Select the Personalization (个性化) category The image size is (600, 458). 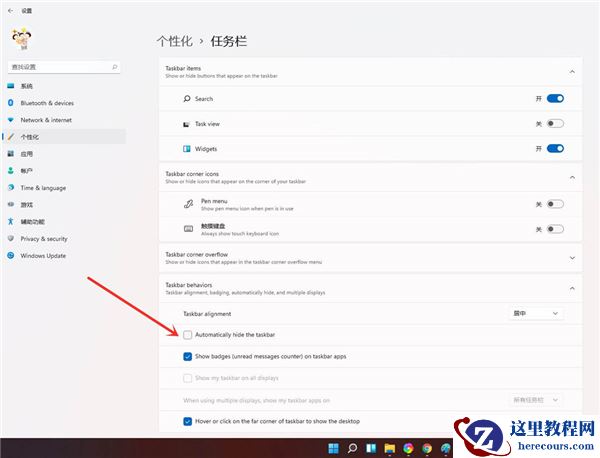[x=64, y=137]
